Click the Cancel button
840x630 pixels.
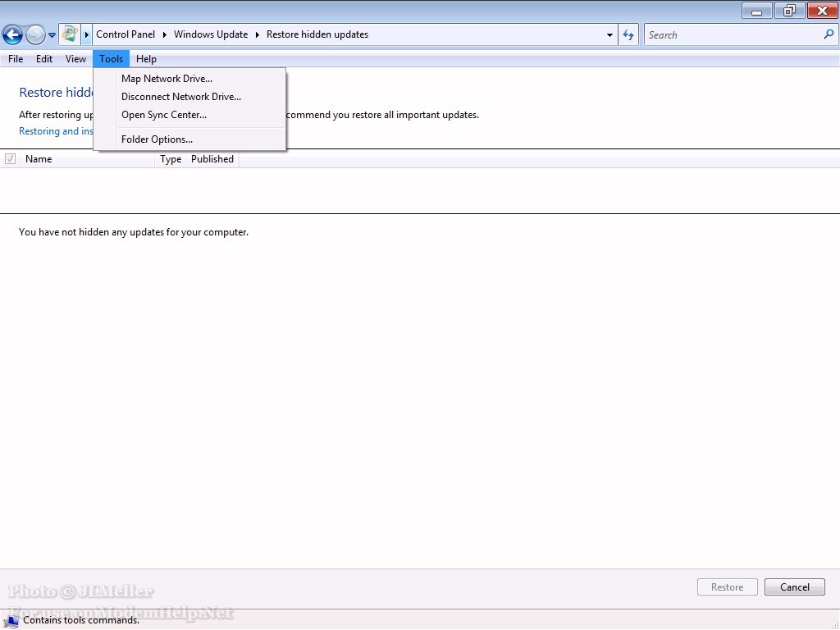click(x=794, y=587)
